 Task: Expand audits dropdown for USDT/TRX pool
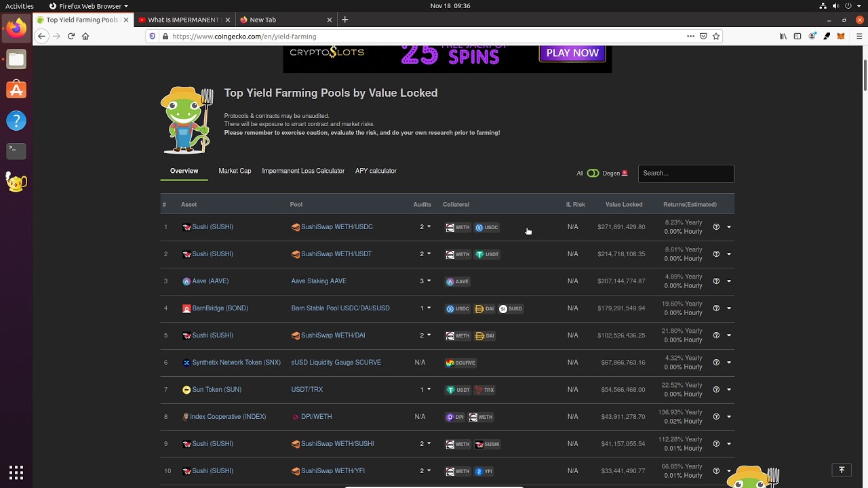coord(425,390)
